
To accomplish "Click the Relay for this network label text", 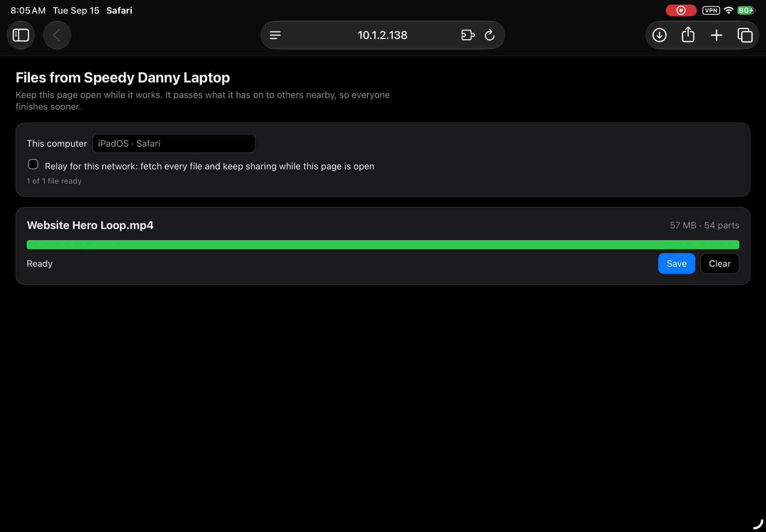I will [209, 166].
